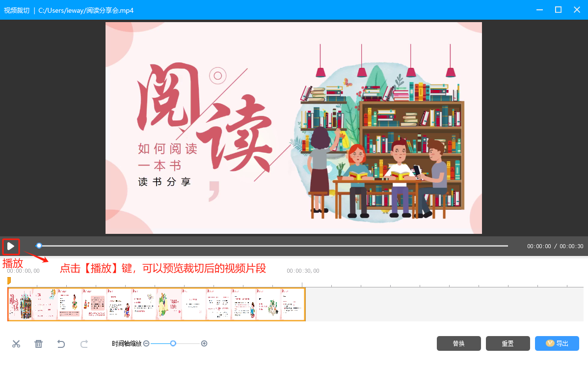Select the scissors cut tool

(16, 344)
